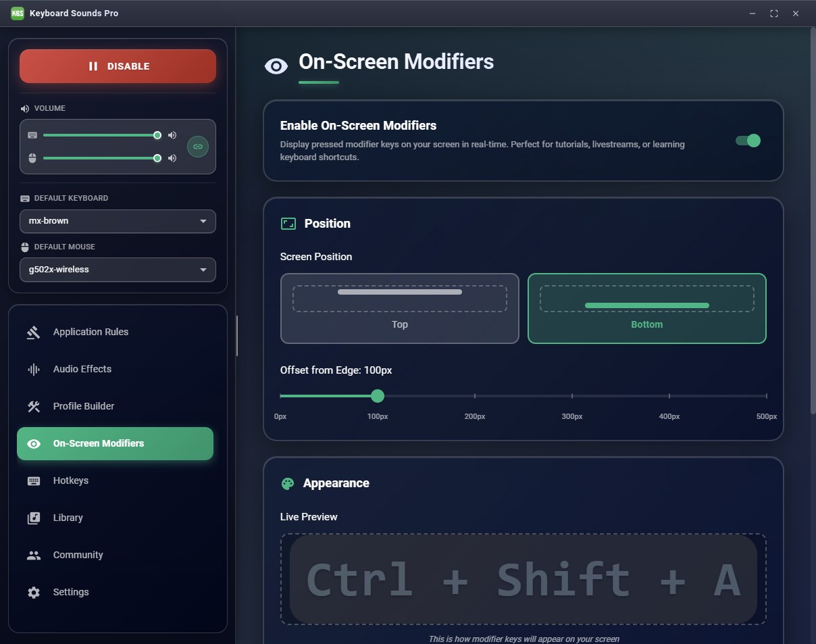Viewport: 816px width, 644px height.
Task: Adjust the keyboard volume slider
Action: point(100,135)
